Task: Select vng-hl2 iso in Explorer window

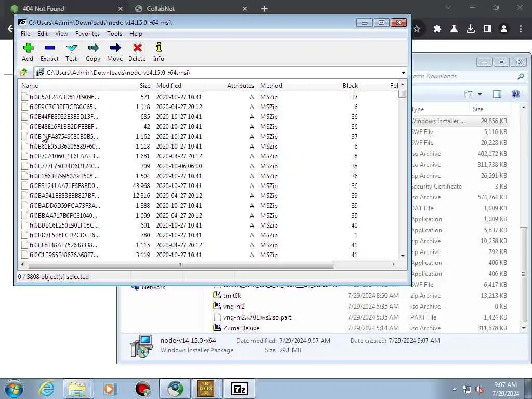Action: [234, 307]
